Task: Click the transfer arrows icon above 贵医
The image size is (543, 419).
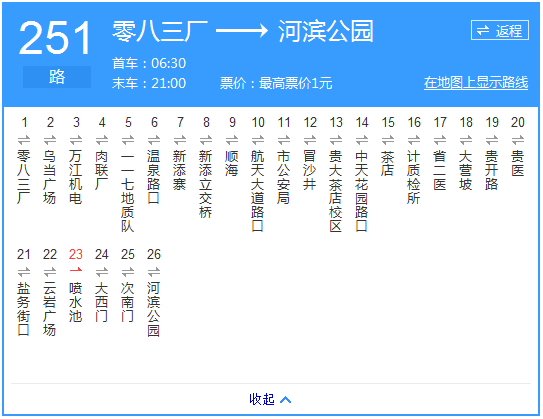Action: click(x=518, y=140)
